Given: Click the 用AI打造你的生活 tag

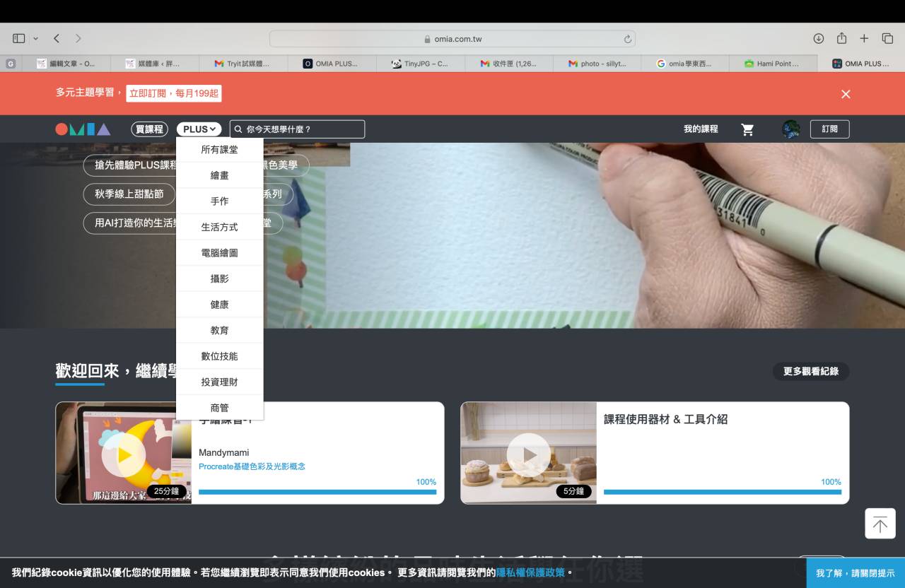Looking at the screenshot, I should pyautogui.click(x=130, y=223).
